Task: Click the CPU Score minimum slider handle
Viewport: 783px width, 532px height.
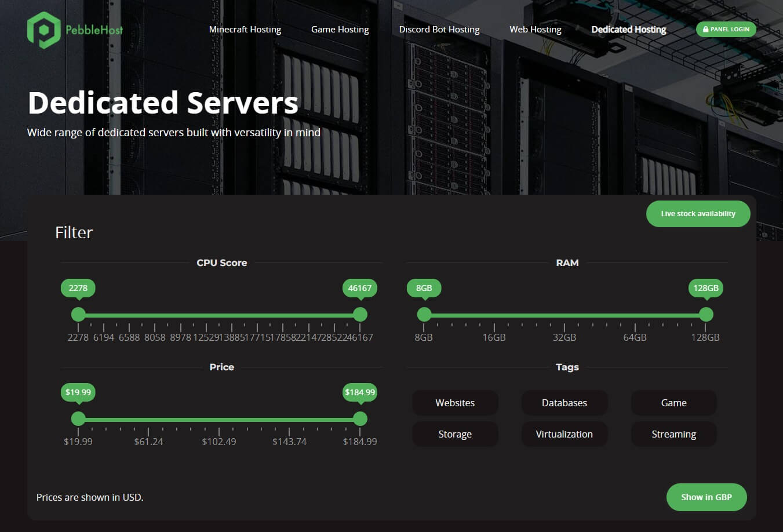Action: pyautogui.click(x=78, y=315)
